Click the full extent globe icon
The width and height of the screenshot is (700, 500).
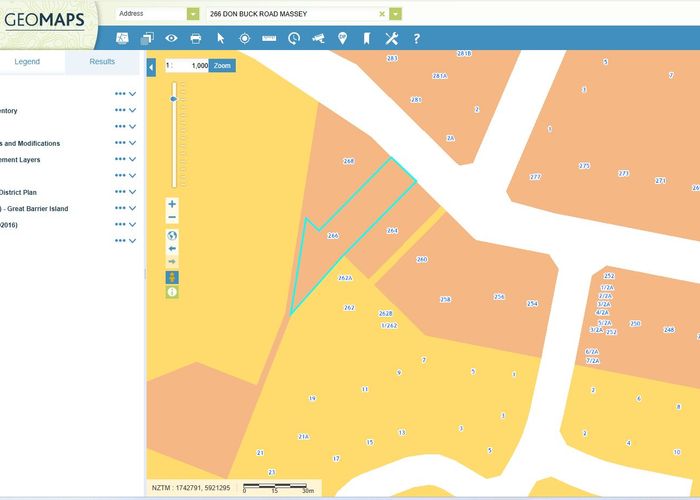pyautogui.click(x=172, y=236)
